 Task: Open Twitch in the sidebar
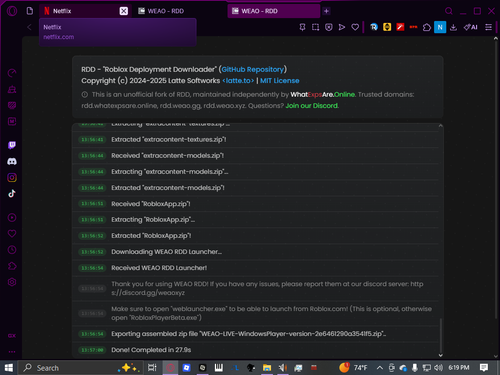click(x=12, y=145)
